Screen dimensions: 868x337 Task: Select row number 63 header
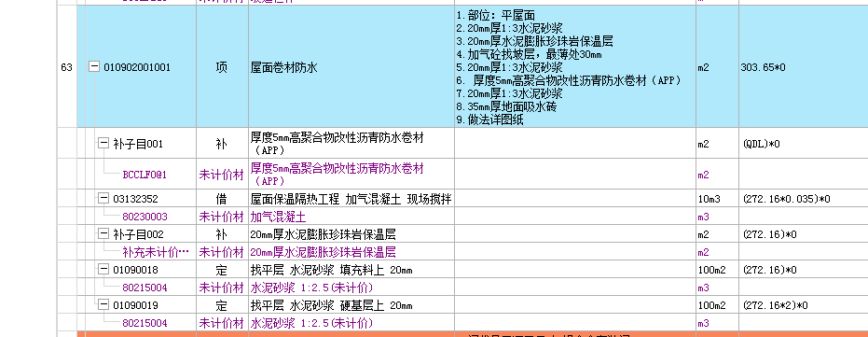pyautogui.click(x=66, y=67)
